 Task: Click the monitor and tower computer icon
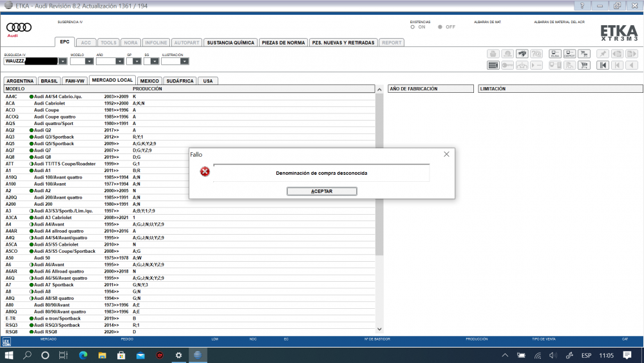click(x=555, y=65)
